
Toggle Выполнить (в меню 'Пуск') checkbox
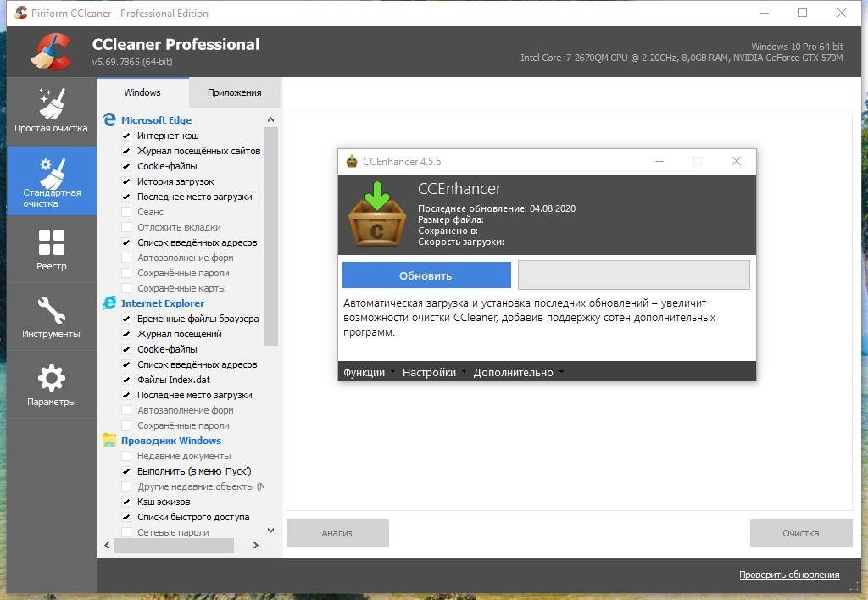[x=126, y=471]
